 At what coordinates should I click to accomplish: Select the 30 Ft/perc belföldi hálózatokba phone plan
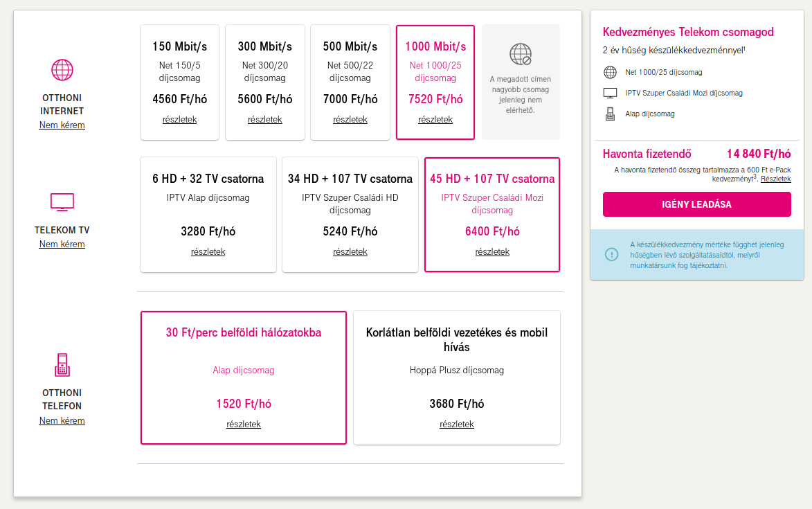[244, 377]
